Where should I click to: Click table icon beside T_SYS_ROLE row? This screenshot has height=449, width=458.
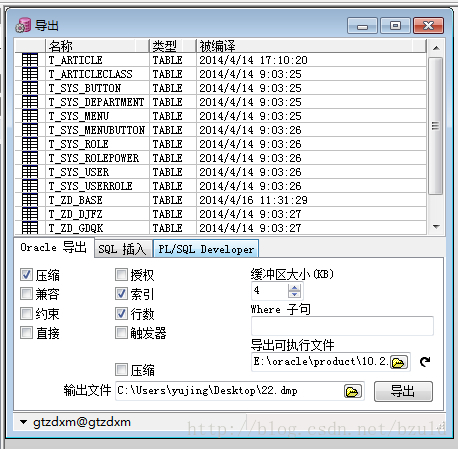[x=30, y=144]
